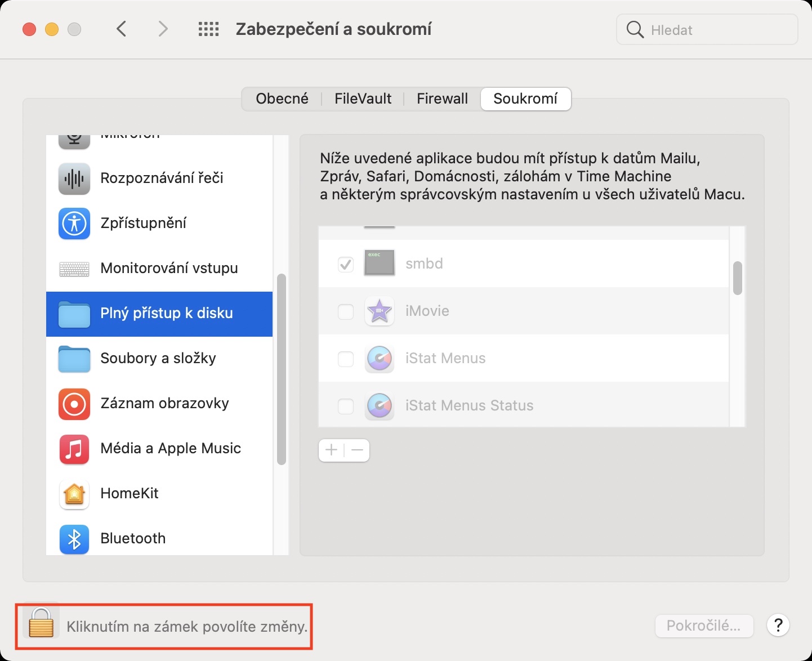Enable the iMovie checkbox
The width and height of the screenshot is (812, 661).
tap(345, 311)
